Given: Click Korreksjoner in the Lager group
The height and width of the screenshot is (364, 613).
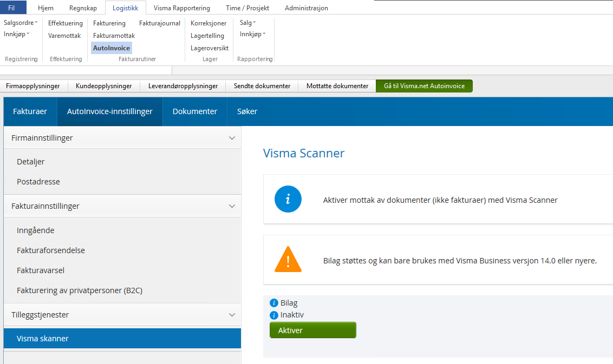Looking at the screenshot, I should (208, 23).
